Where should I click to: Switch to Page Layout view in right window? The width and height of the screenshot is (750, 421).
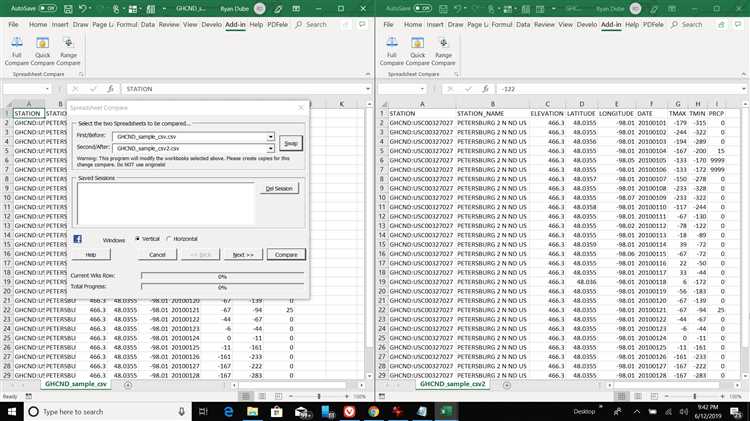point(638,396)
